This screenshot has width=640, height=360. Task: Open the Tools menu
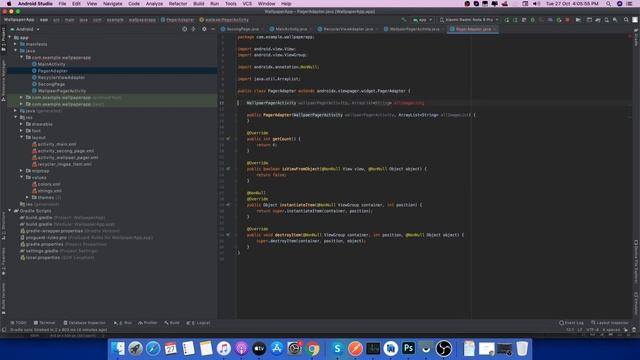coord(231,4)
